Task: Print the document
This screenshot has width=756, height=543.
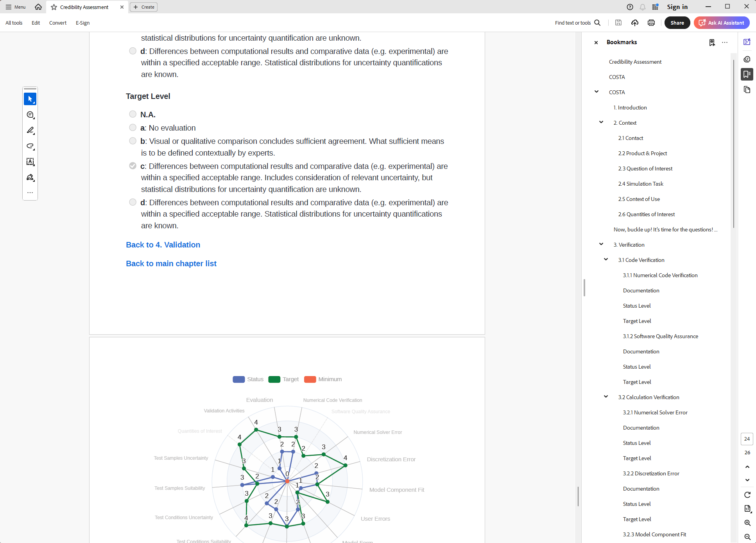Action: pos(651,23)
